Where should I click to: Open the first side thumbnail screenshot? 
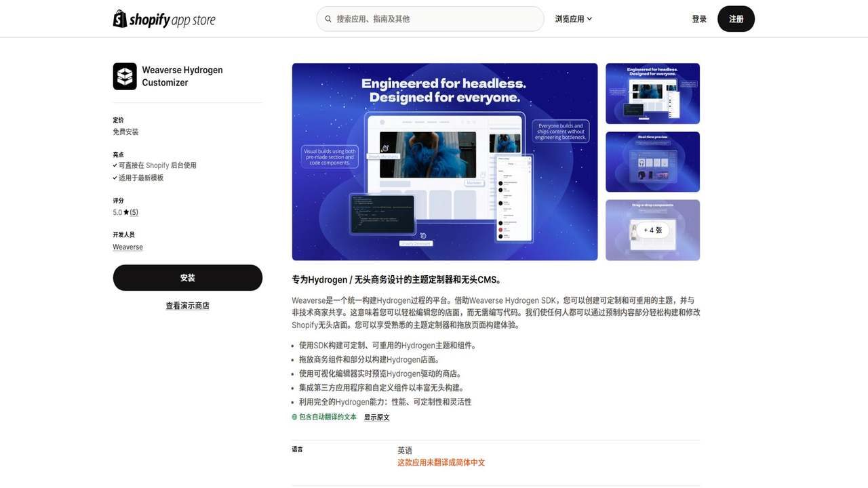pos(652,94)
